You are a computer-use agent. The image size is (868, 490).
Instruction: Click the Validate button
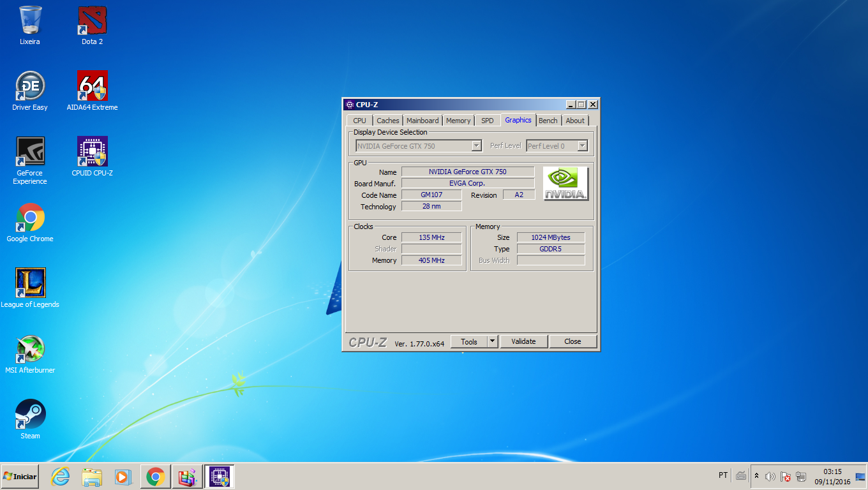(523, 341)
